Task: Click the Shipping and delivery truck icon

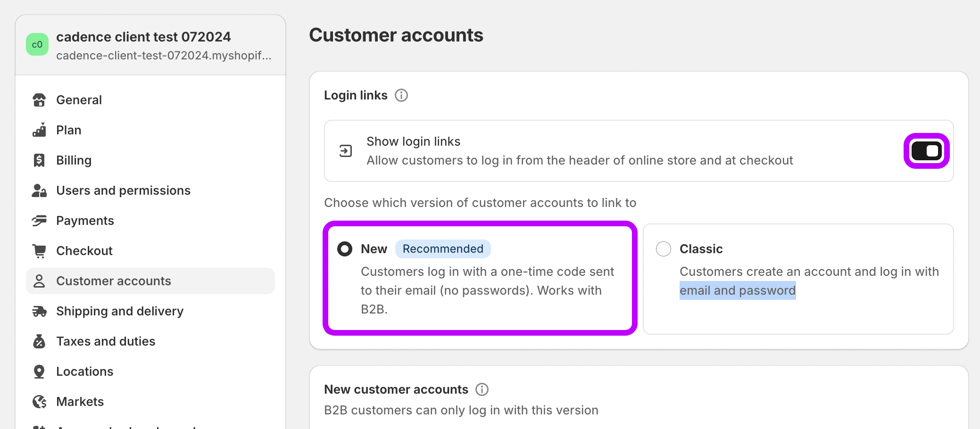Action: (x=39, y=311)
